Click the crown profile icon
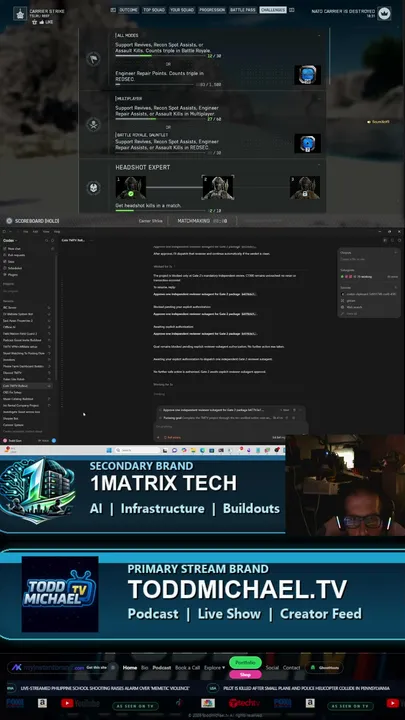The image size is (405, 720). tap(384, 13)
